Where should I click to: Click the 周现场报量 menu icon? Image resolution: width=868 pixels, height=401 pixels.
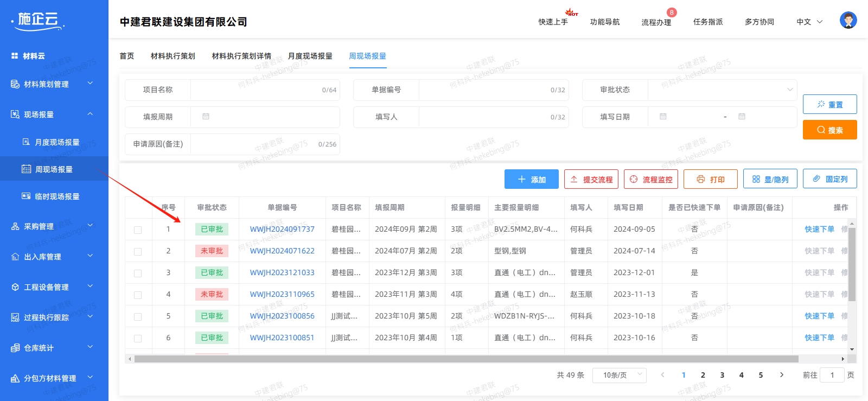click(x=26, y=169)
